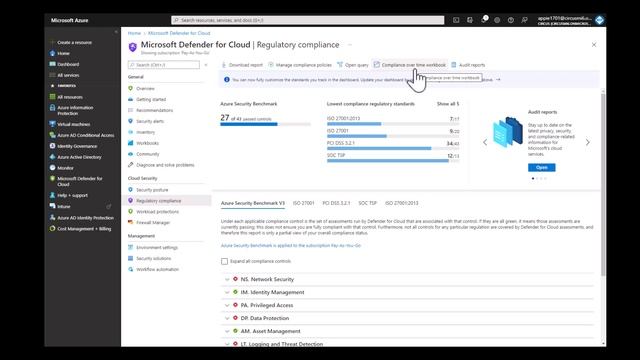Collapse the Defender menu panel
This screenshot has width=640, height=360.
click(206, 65)
